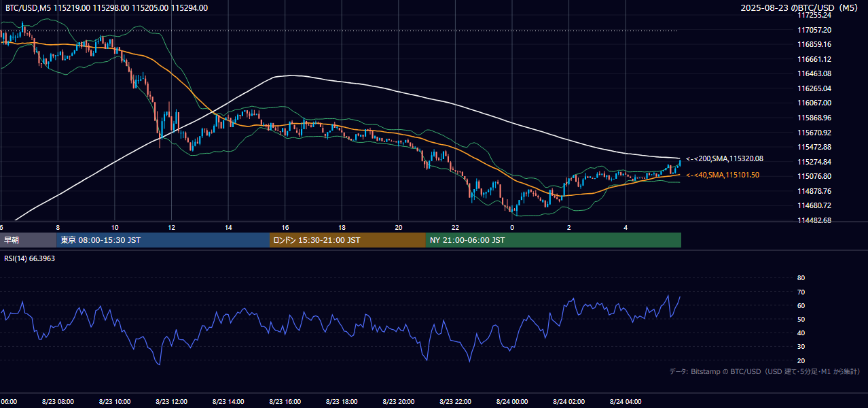Viewport: 868px width, 408px height.
Task: Click the 8/24 00:00 time axis label
Action: click(x=512, y=401)
